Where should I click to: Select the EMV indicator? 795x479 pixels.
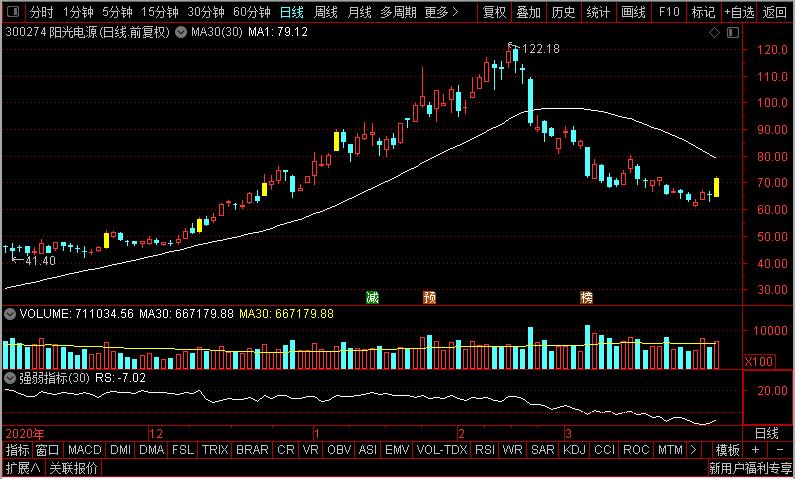tap(397, 450)
